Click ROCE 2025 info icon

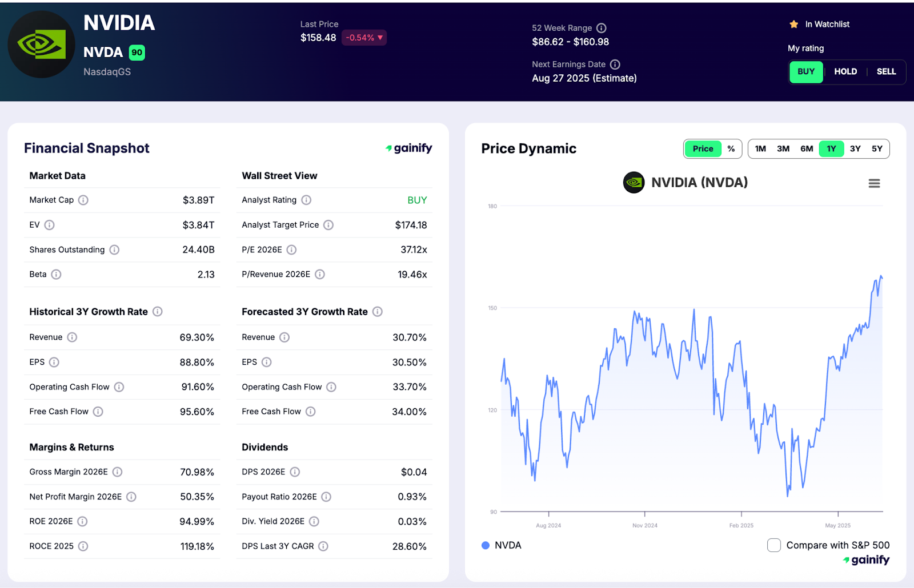click(x=83, y=546)
